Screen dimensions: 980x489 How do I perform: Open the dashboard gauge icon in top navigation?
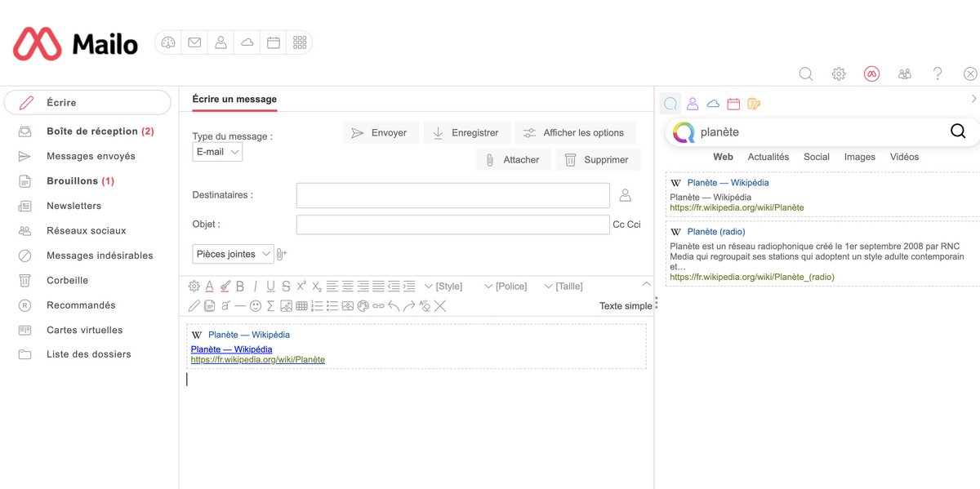(168, 42)
